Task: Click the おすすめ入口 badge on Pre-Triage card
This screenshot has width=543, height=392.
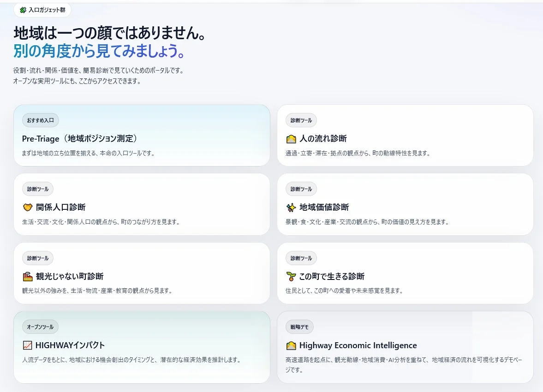Action: coord(40,120)
